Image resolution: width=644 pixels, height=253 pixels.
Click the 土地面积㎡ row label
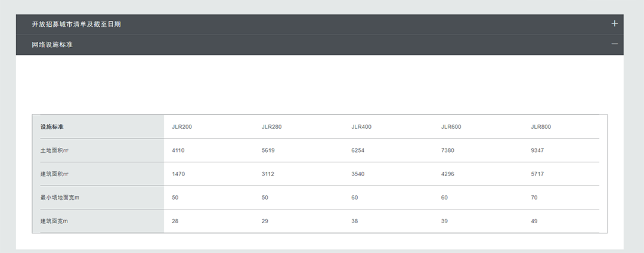point(54,150)
